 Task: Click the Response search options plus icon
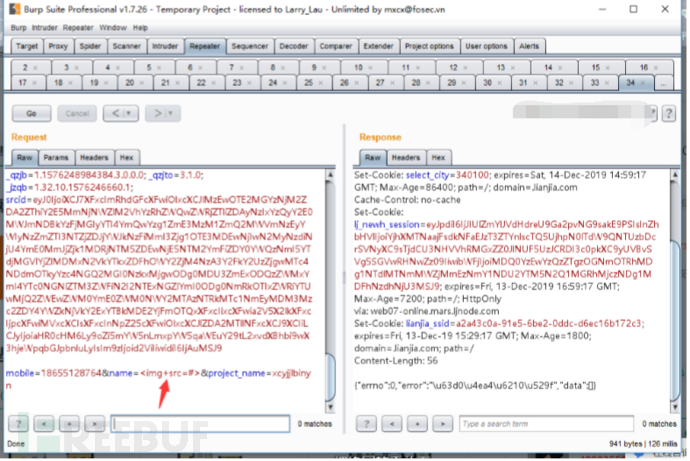(417, 424)
